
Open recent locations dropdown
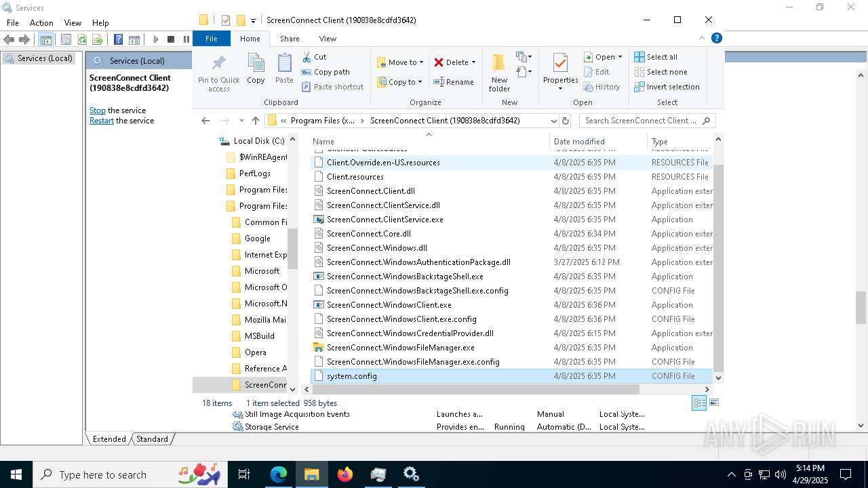coord(241,121)
